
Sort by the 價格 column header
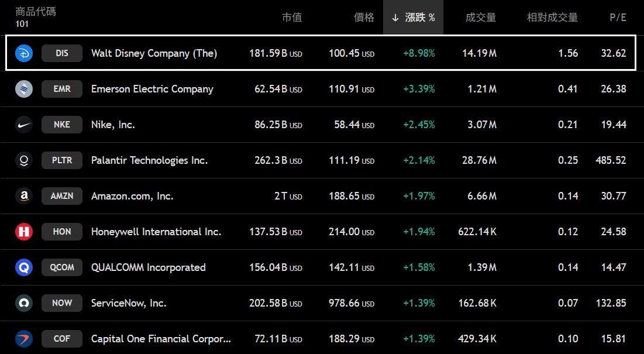point(364,18)
